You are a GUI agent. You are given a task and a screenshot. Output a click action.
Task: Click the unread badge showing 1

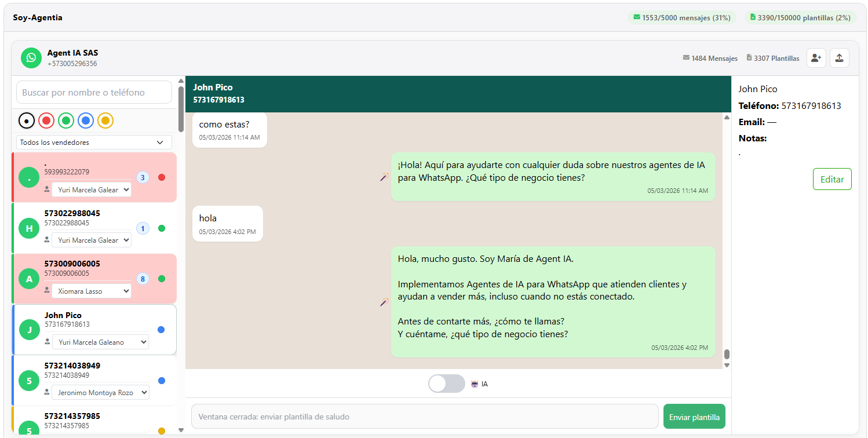tap(143, 228)
